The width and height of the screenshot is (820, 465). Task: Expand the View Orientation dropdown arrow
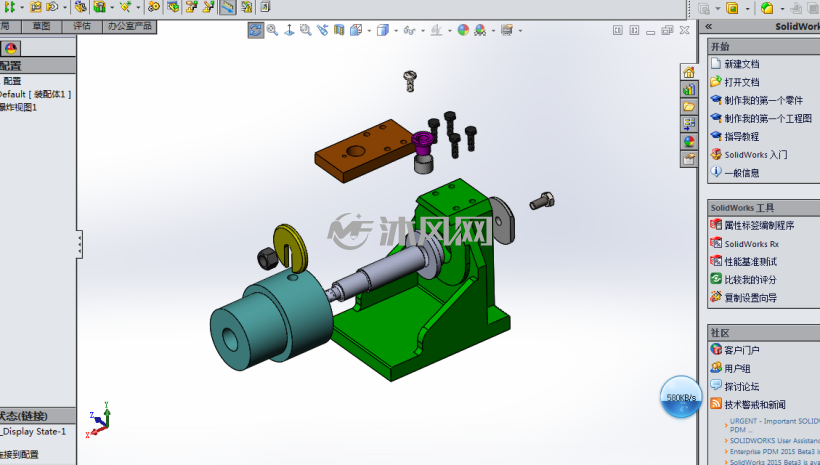coord(369,31)
